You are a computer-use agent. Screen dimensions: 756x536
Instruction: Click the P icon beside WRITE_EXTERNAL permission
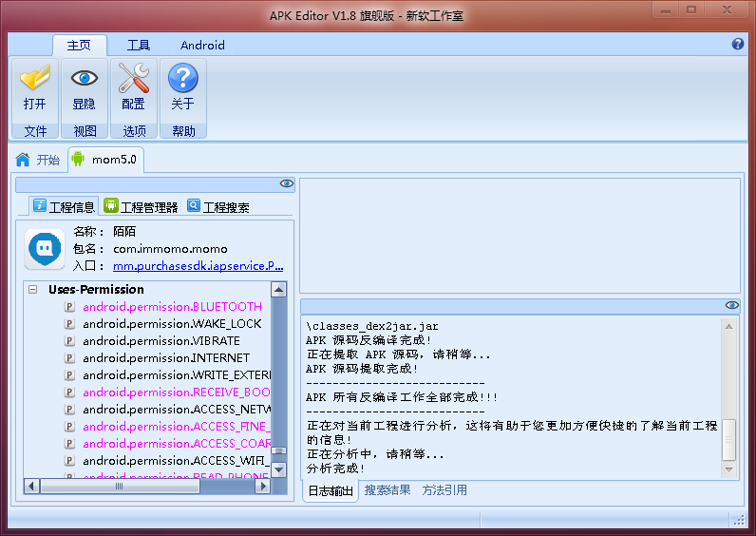70,375
